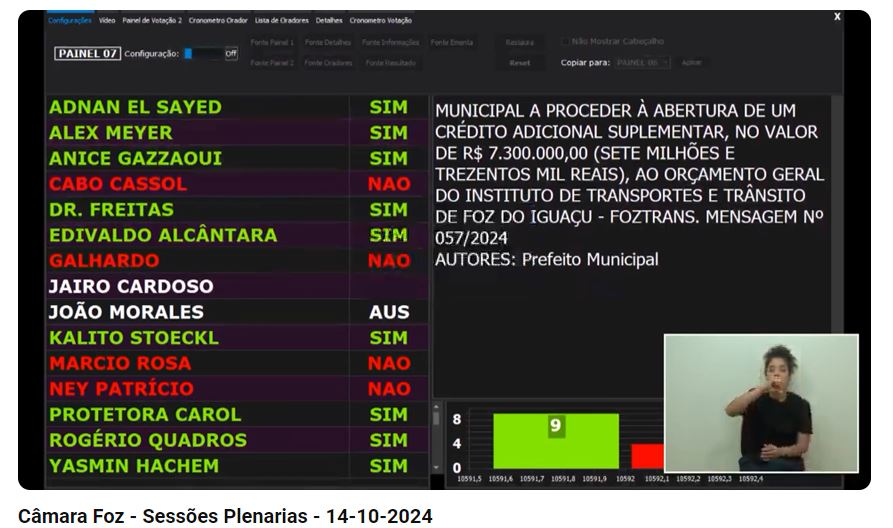Click the Fonte Painel 1 button

[272, 43]
